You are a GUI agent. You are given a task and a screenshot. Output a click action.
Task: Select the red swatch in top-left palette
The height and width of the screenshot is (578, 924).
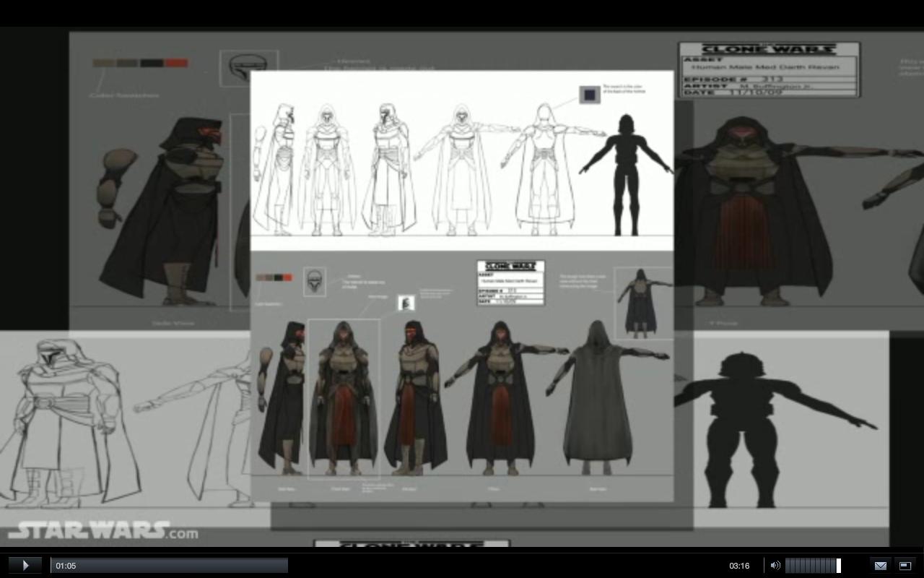(x=176, y=63)
